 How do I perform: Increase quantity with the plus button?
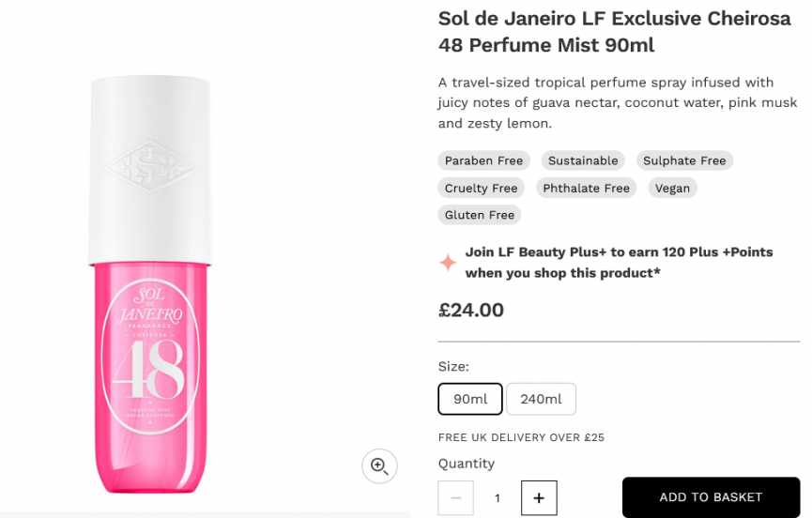pos(539,497)
